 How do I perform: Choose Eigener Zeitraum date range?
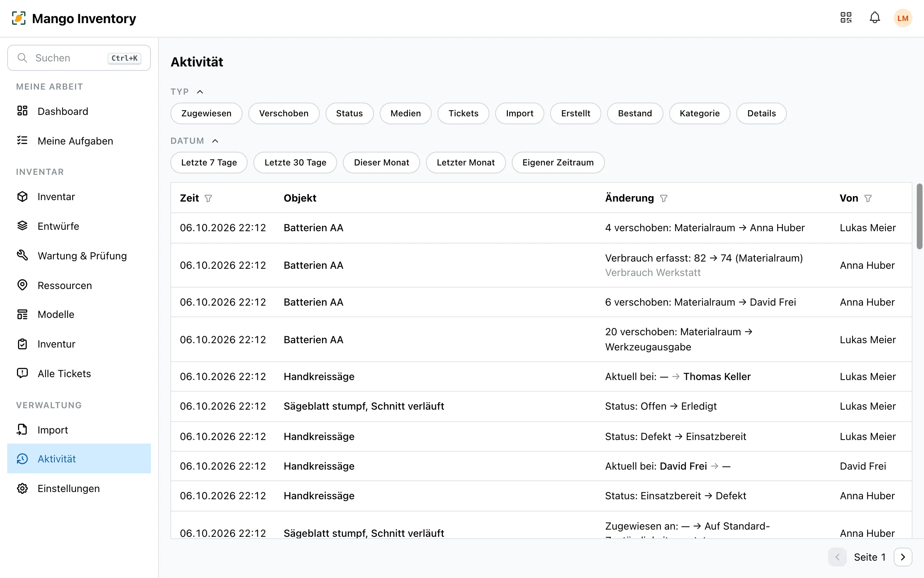pos(558,163)
